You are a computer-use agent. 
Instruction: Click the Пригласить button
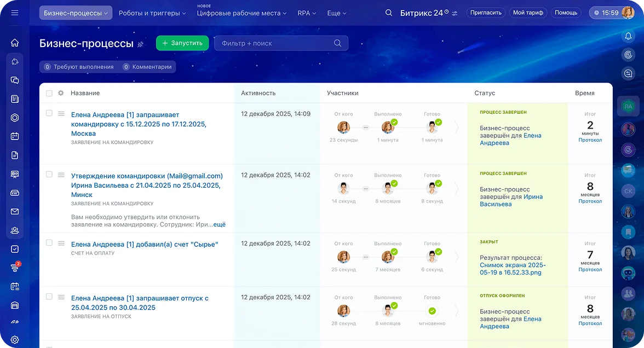click(486, 13)
